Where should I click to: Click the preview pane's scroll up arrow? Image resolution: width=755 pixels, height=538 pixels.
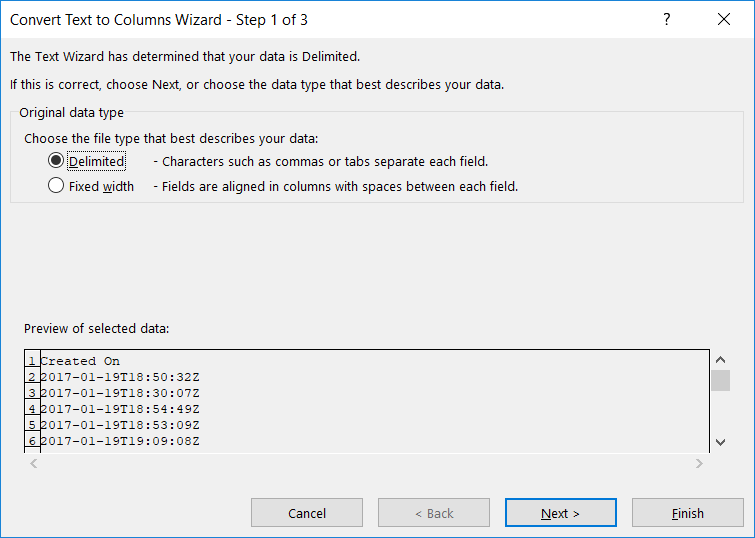(720, 360)
